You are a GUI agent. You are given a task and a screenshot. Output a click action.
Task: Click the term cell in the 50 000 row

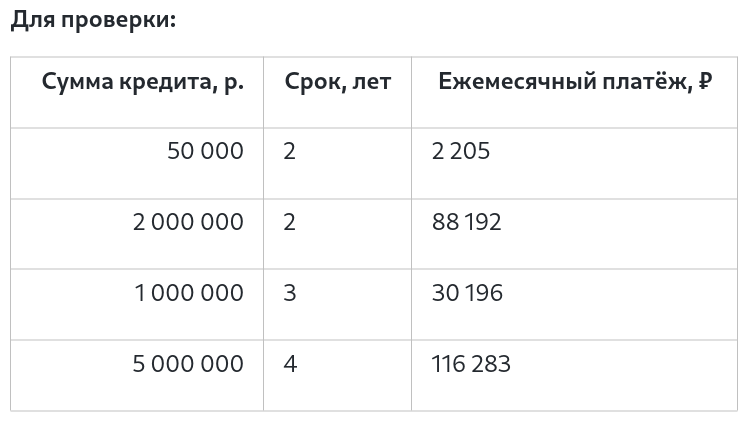point(290,152)
